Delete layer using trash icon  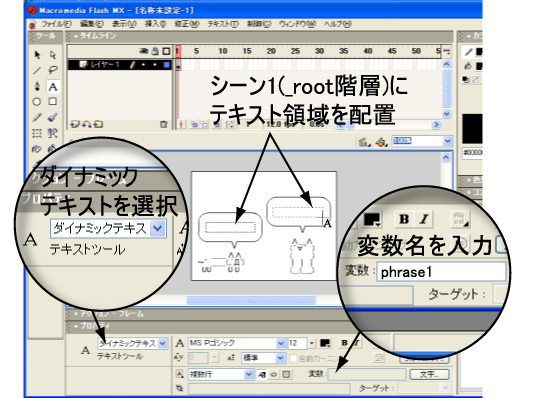pos(163,124)
